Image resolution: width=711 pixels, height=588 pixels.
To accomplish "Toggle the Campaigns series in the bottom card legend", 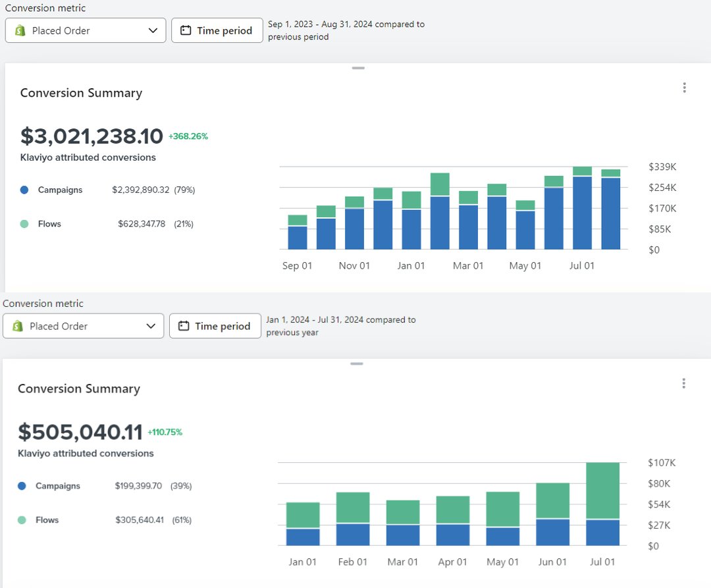I will [57, 486].
